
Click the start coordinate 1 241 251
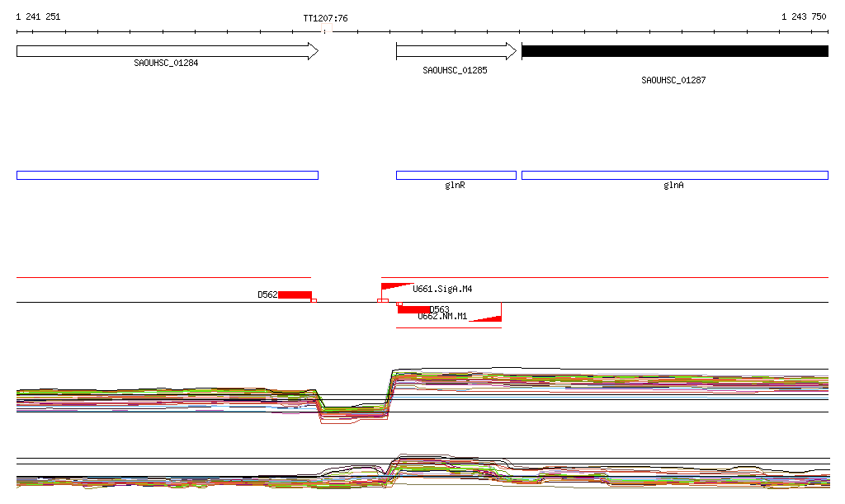38,16
